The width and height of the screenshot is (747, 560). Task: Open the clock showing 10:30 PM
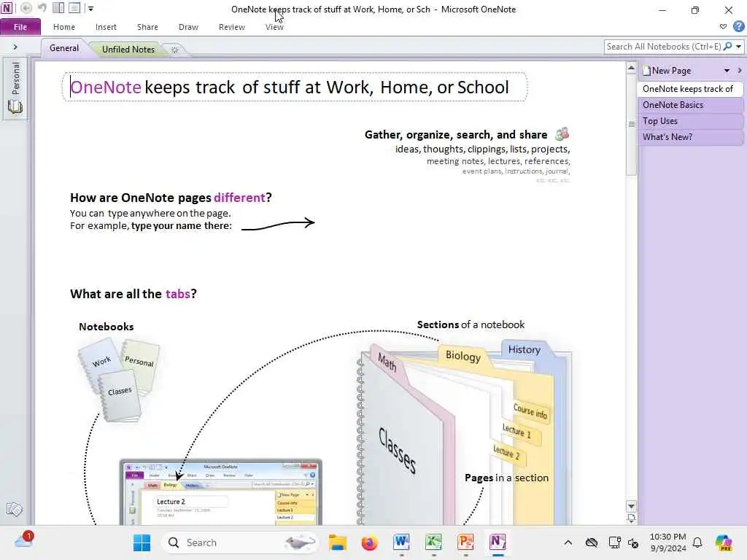(x=668, y=542)
